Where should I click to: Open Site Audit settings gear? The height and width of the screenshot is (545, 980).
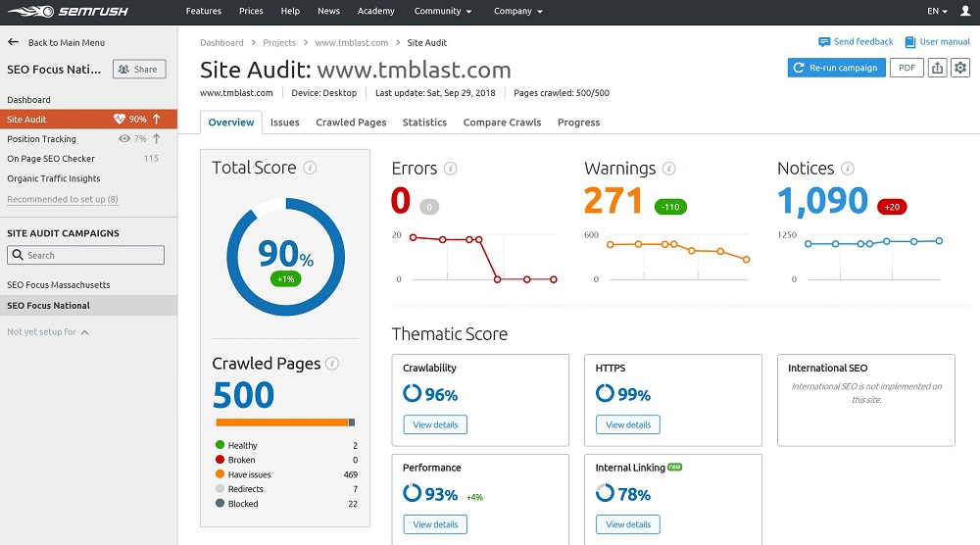coord(960,68)
